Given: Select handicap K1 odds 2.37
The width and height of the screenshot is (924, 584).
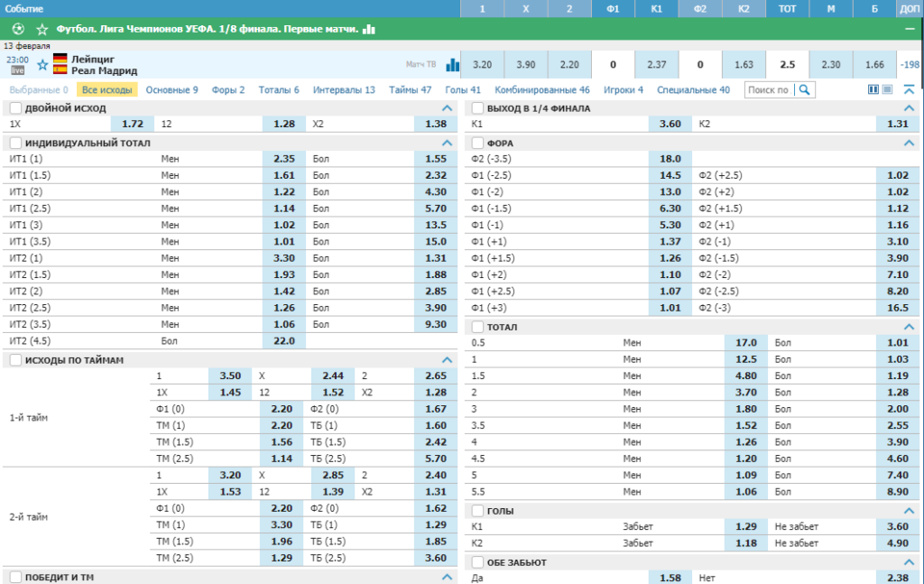Looking at the screenshot, I should pyautogui.click(x=657, y=65).
